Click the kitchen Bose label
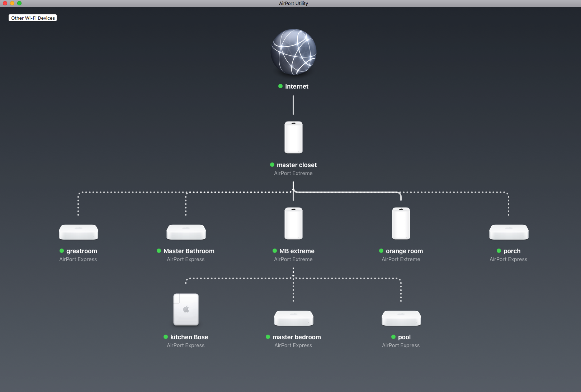Screen dimensions: 581x392 point(189,337)
